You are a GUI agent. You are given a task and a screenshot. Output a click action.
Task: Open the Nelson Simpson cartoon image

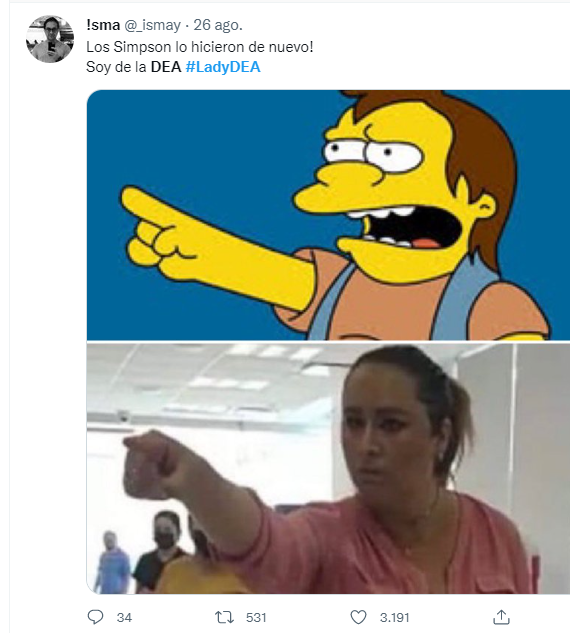[x=328, y=215]
